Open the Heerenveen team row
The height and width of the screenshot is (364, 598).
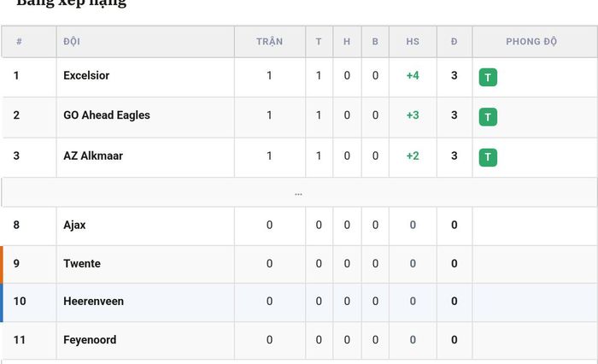click(x=299, y=302)
